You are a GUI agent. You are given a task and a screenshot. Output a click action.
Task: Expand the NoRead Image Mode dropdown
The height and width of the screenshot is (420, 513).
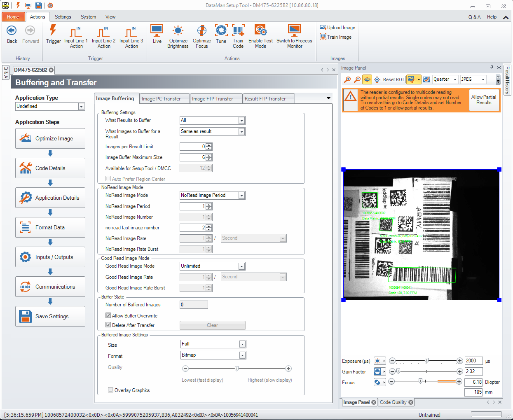(x=241, y=196)
